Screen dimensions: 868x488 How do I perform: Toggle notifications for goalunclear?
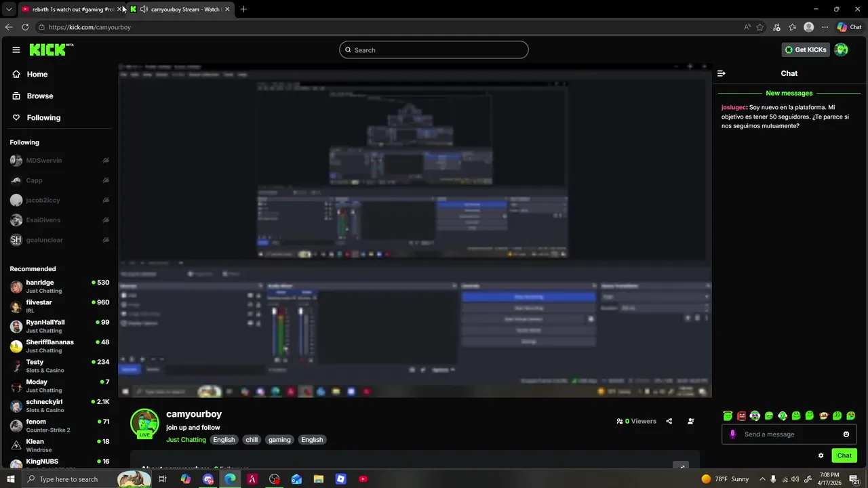[x=106, y=240]
